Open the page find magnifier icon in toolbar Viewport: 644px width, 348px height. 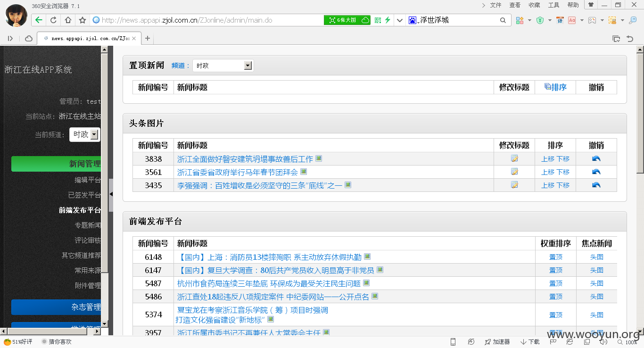tap(633, 20)
